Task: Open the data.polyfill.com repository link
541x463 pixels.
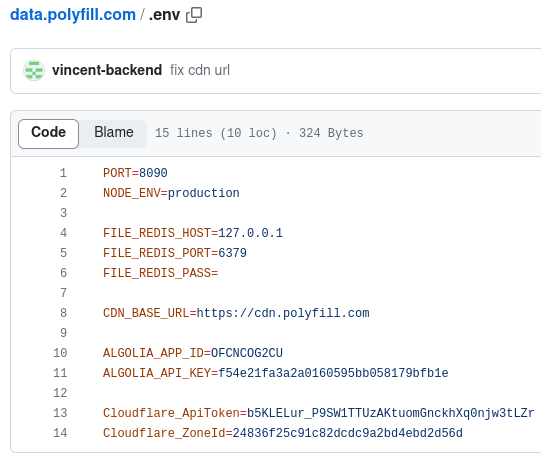Action: click(73, 15)
